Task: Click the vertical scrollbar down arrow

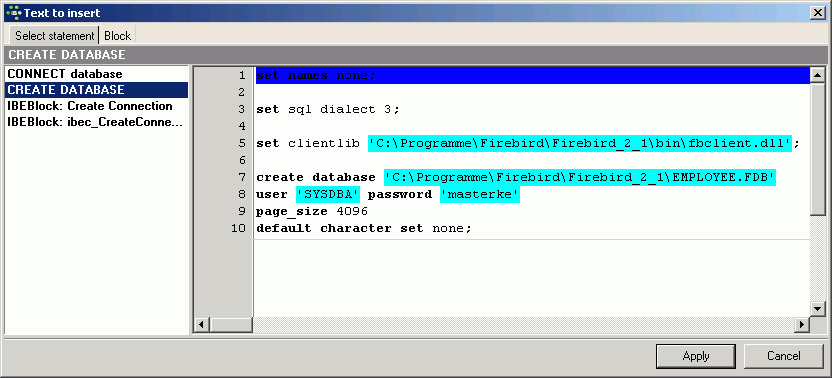Action: point(818,308)
